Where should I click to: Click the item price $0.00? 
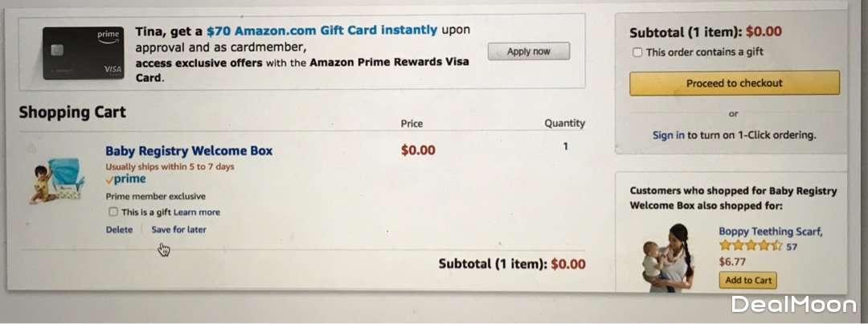pyautogui.click(x=418, y=150)
